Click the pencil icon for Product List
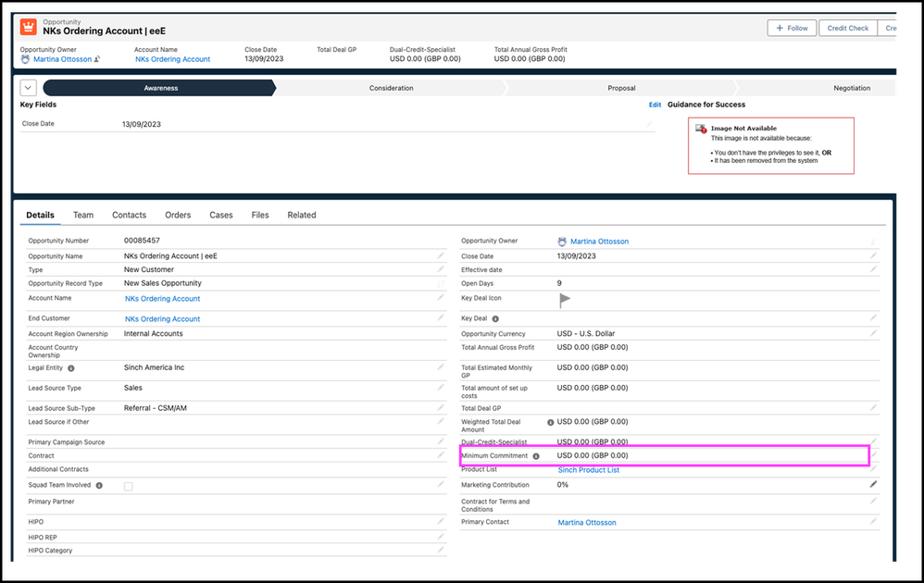 click(x=873, y=469)
